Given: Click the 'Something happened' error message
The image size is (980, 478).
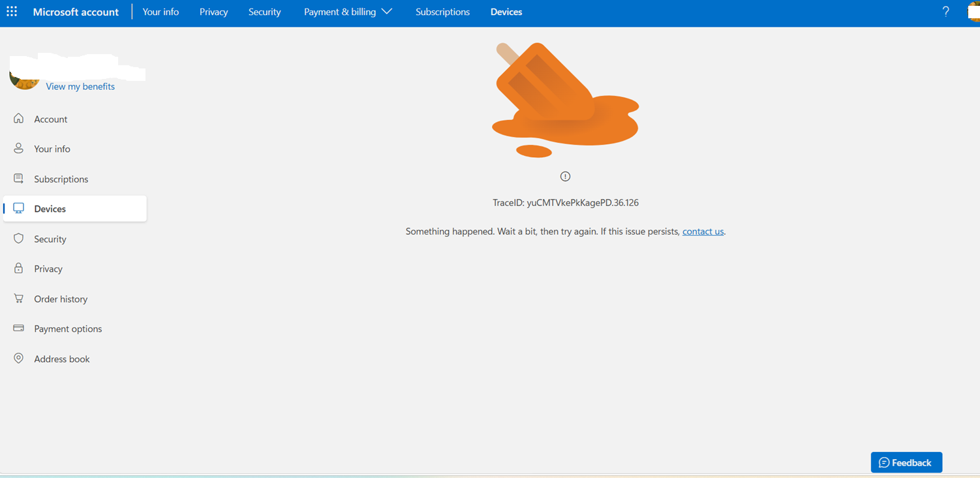Looking at the screenshot, I should coord(566,232).
